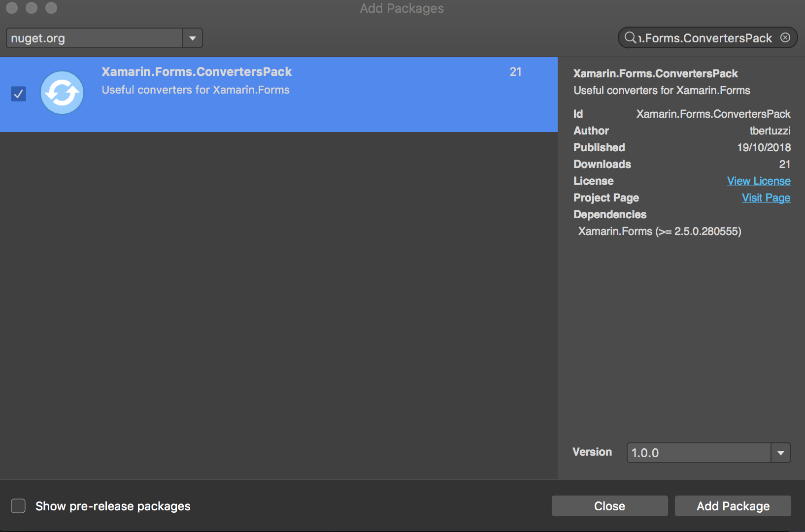The height and width of the screenshot is (532, 805).
Task: Click the window close traffic light button
Action: [12, 8]
